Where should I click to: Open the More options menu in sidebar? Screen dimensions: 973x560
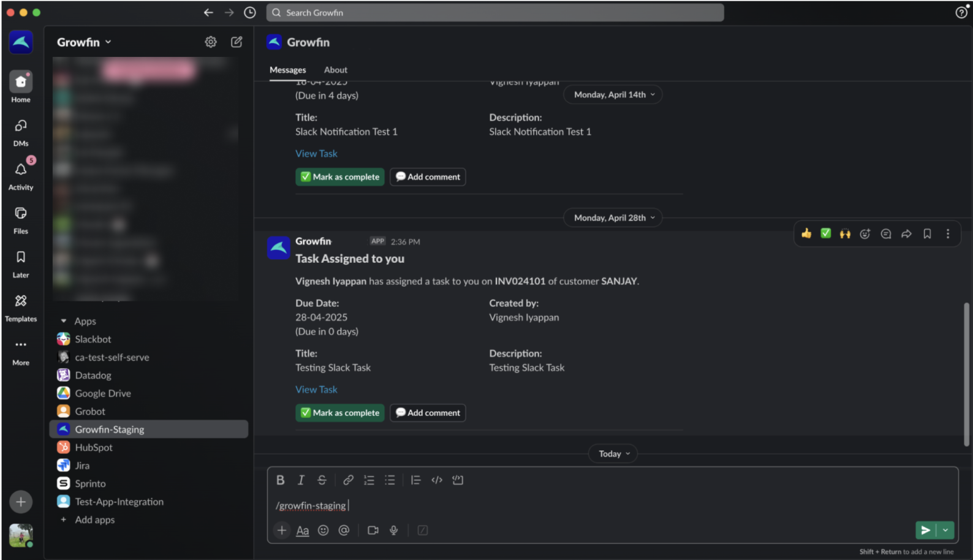click(21, 351)
